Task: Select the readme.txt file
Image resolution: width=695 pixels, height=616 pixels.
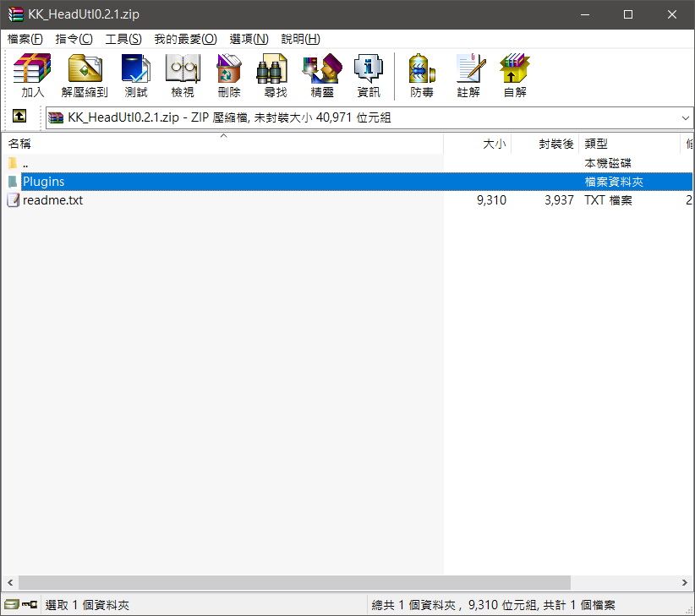Action: tap(52, 200)
